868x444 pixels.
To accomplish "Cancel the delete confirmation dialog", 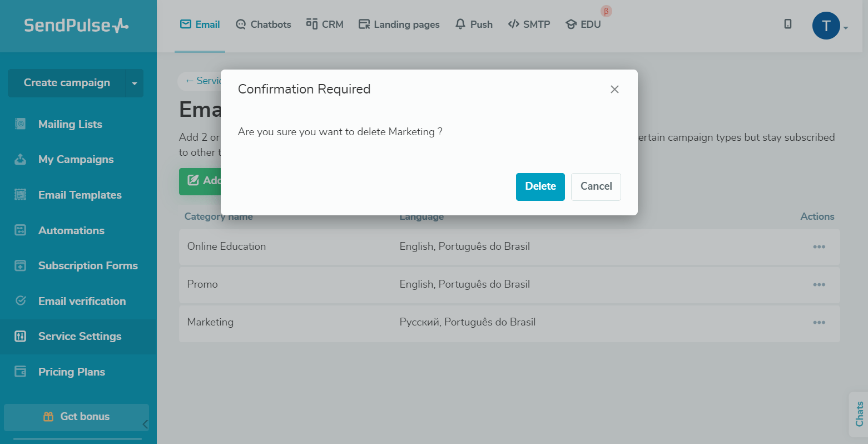I will click(x=596, y=186).
